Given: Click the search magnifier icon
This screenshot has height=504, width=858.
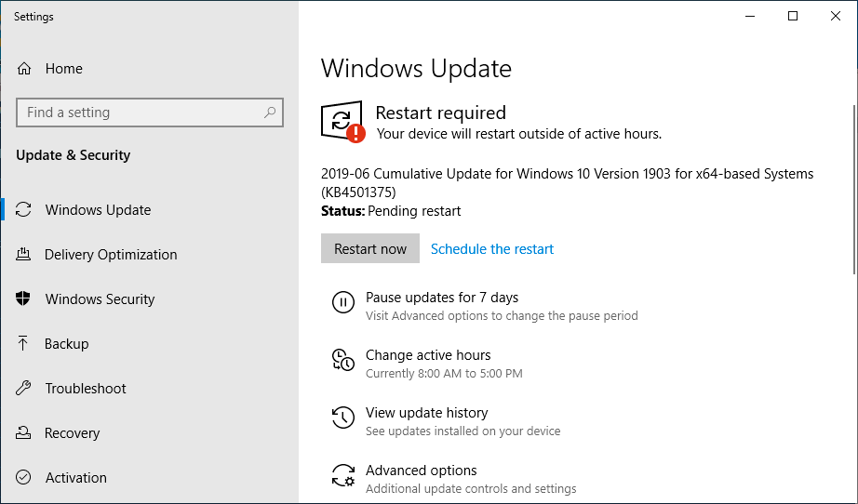Looking at the screenshot, I should point(270,113).
